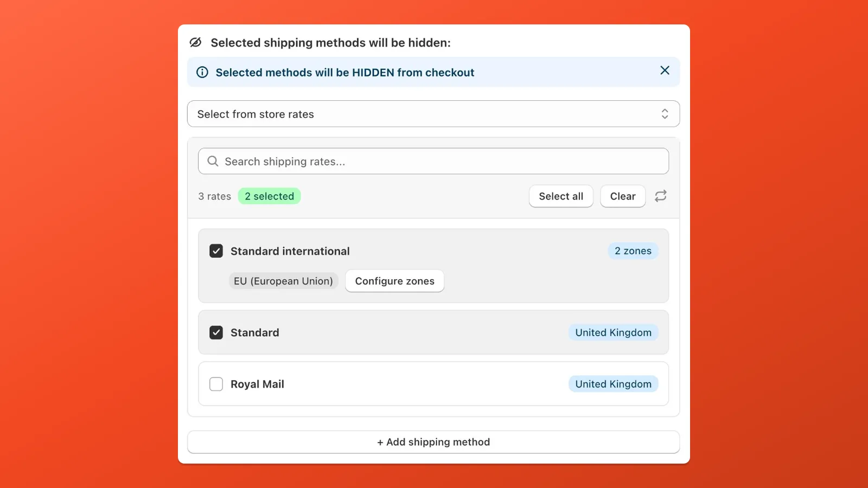Click the magnifying glass in the search bar
This screenshot has width=868, height=488.
point(212,161)
